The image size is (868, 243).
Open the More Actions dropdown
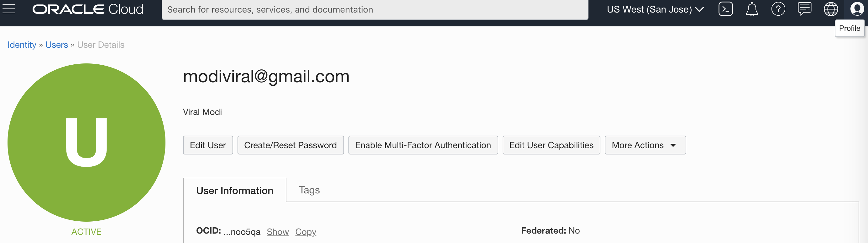[x=645, y=145]
